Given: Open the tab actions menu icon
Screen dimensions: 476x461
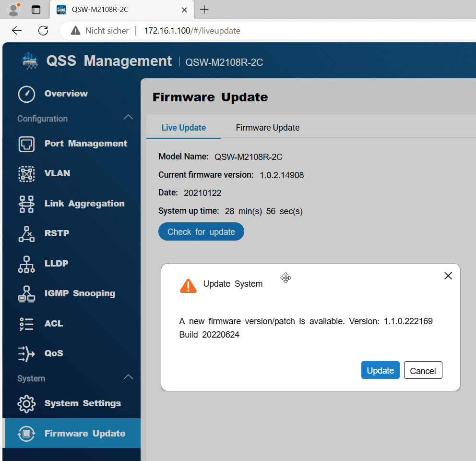Looking at the screenshot, I should (x=36, y=10).
